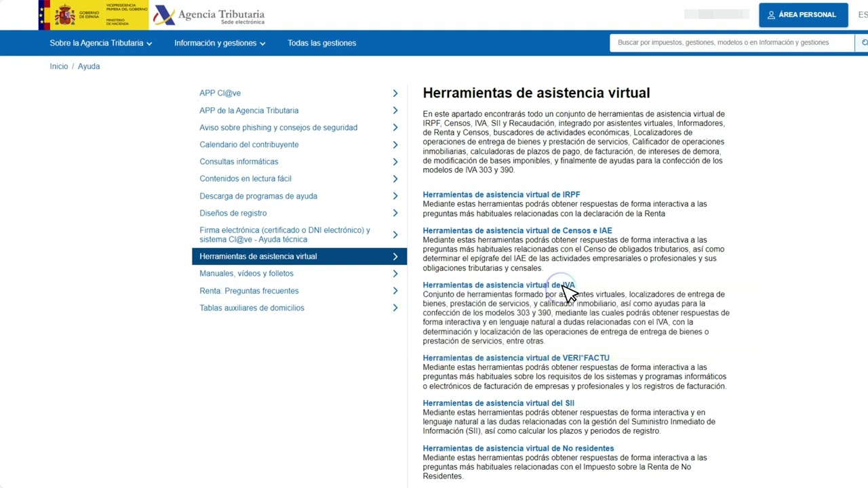Viewport: 868px width, 488px height.
Task: Click in the search input field
Action: tap(732, 43)
